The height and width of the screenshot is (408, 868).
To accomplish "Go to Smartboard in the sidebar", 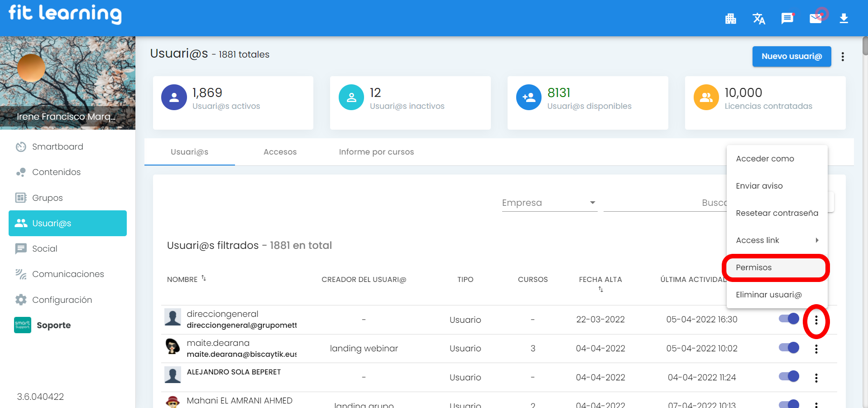I will pos(58,146).
